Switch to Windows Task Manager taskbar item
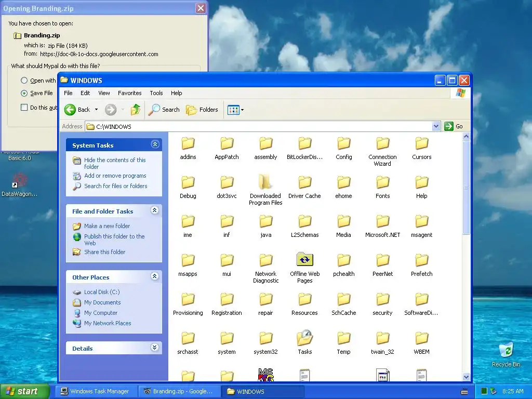This screenshot has height=399, width=532. 96,392
